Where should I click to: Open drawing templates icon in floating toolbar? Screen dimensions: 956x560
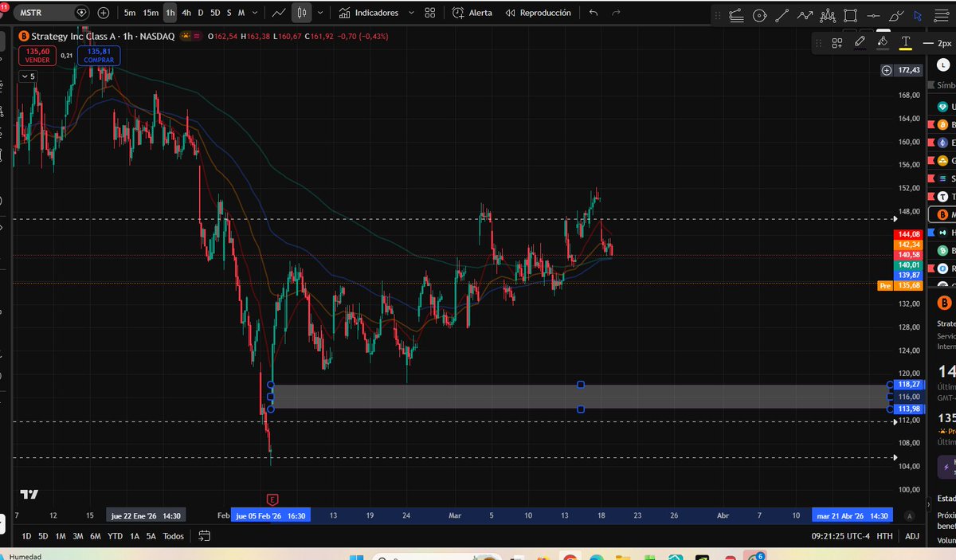tap(837, 43)
